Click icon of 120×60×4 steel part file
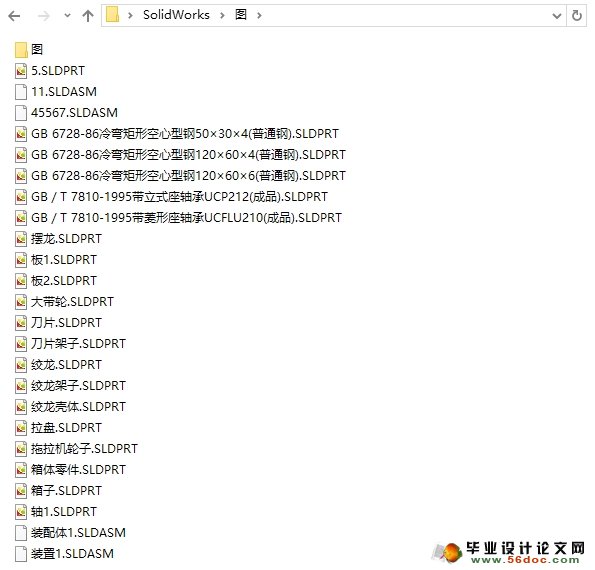Image resolution: width=595 pixels, height=570 pixels. [x=21, y=155]
